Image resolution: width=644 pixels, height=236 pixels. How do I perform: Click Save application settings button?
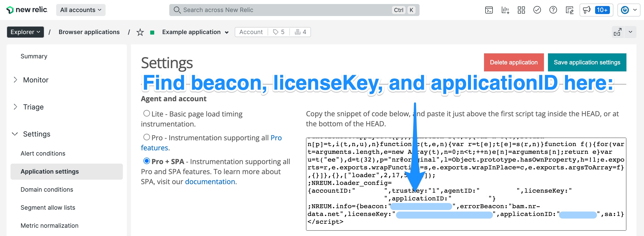click(x=587, y=62)
